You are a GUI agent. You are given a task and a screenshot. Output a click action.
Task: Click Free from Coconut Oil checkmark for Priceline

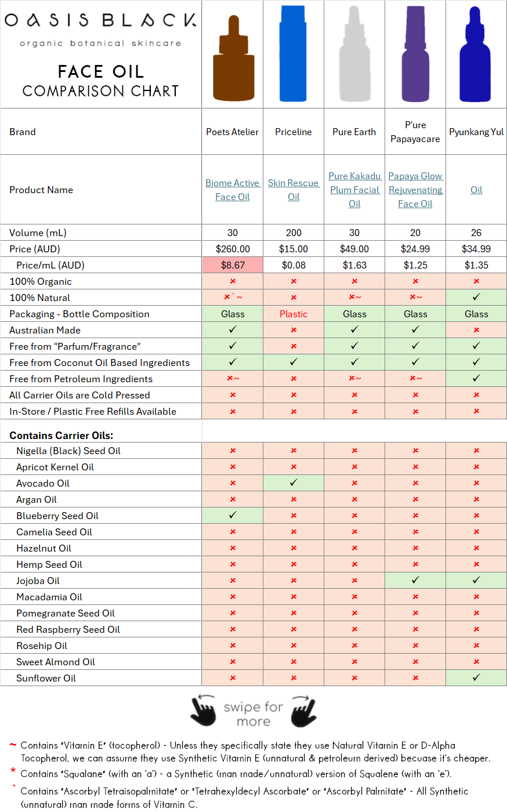(x=294, y=362)
